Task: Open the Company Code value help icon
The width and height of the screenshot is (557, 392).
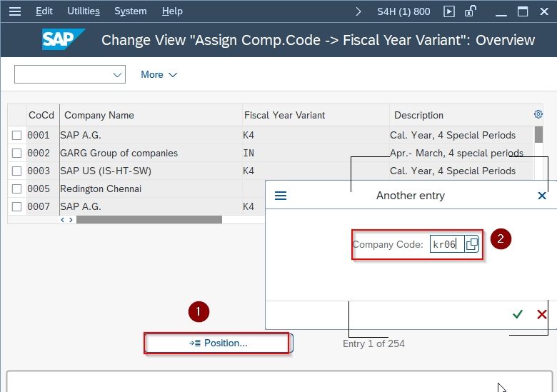Action: pos(472,244)
